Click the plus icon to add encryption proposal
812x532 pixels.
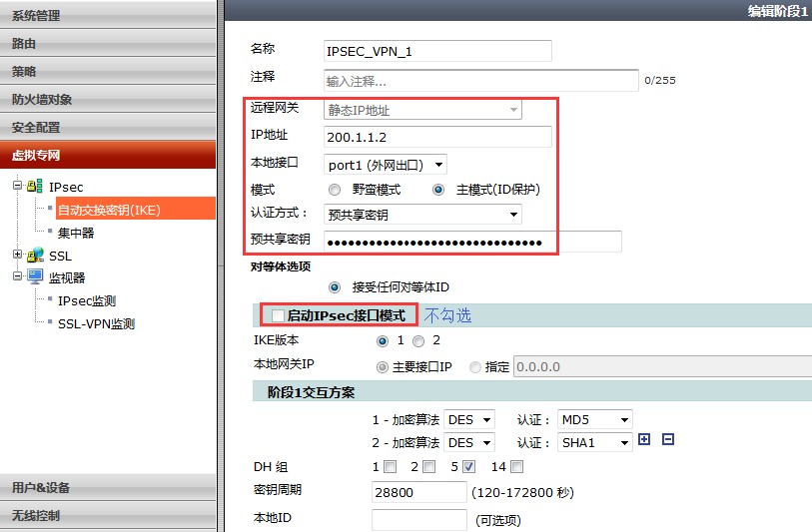(x=644, y=439)
